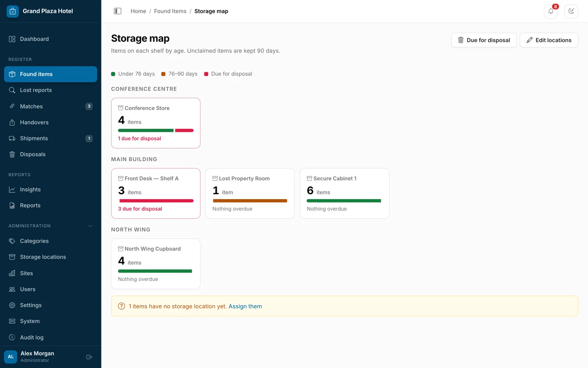Click the Shipments truck icon
The image size is (588, 368).
[x=12, y=138]
